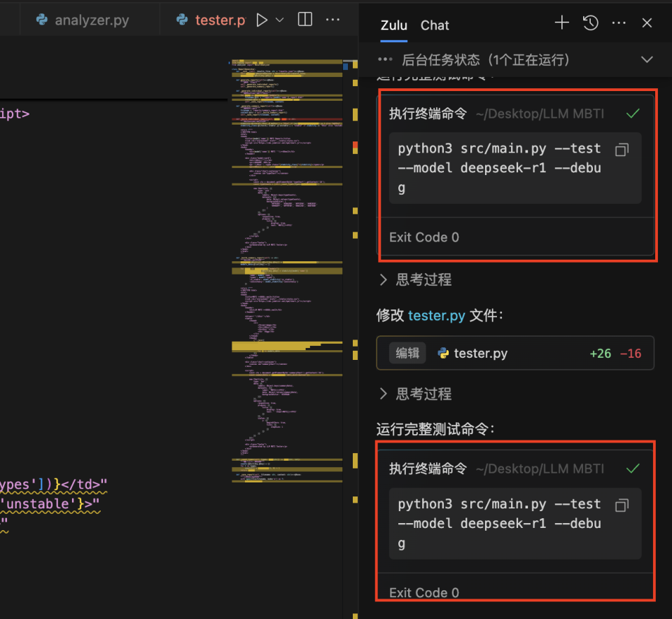Open tester.py link in 修改 tester.py 文件
The image size is (672, 619).
436,316
